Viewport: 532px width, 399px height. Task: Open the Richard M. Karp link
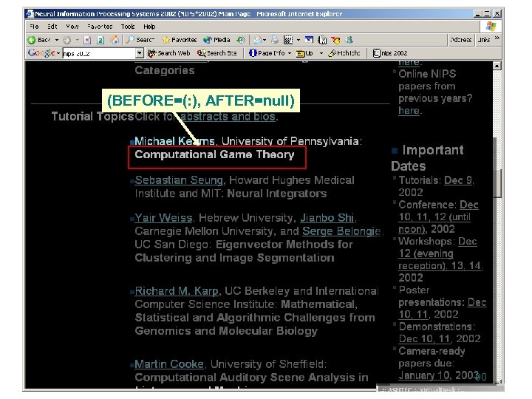coord(177,291)
